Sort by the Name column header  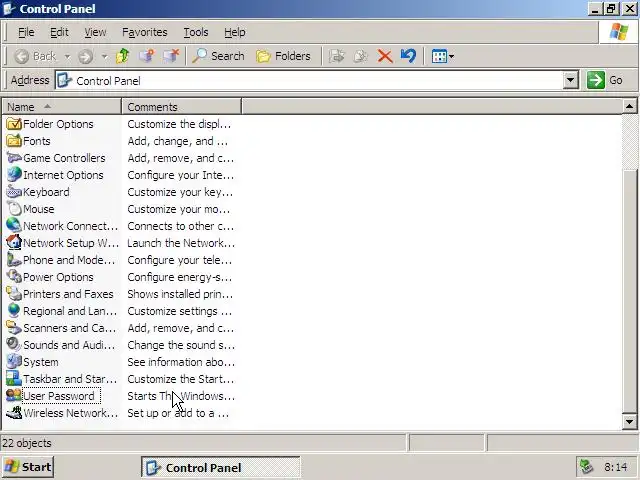tap(62, 107)
